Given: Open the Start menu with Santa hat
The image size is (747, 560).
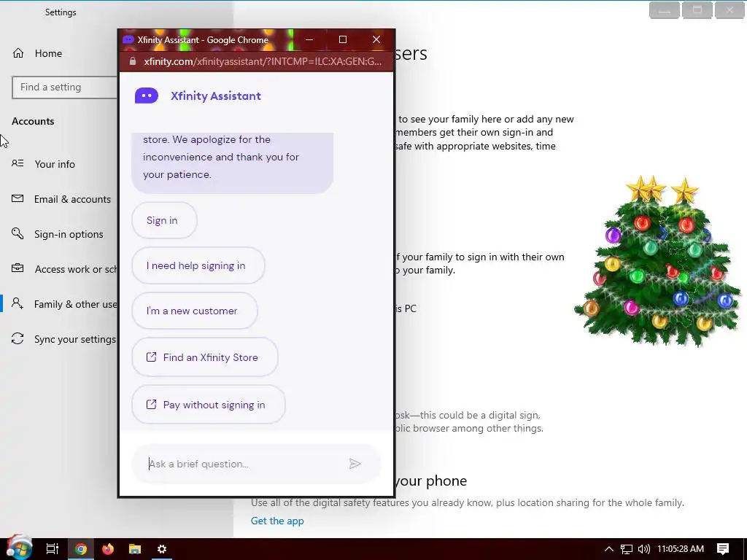Looking at the screenshot, I should tap(19, 547).
